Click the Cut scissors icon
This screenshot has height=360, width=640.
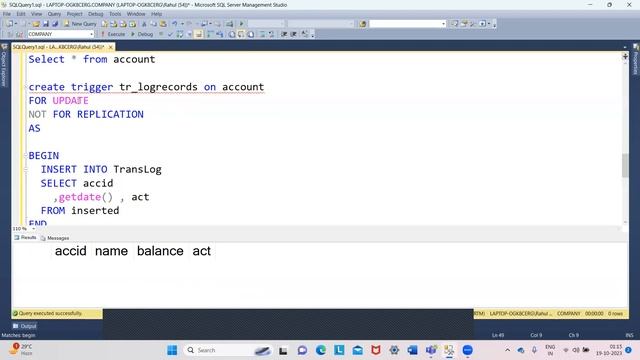[x=144, y=24]
